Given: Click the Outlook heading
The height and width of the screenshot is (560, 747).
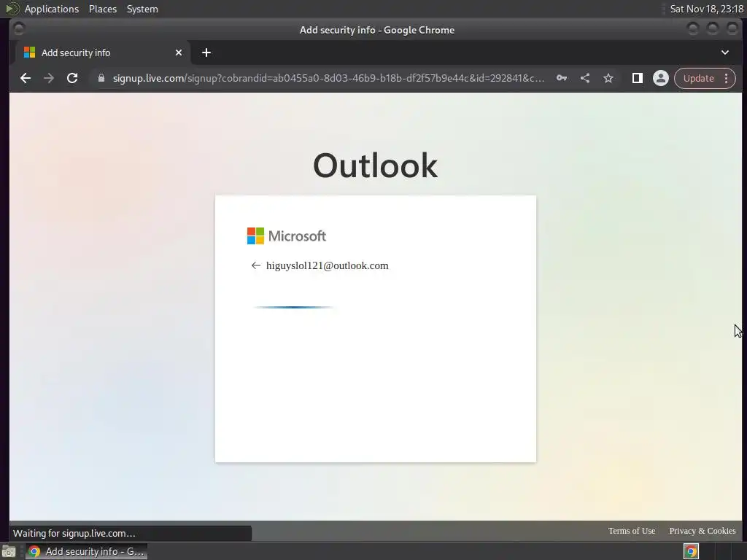Looking at the screenshot, I should tap(375, 166).
